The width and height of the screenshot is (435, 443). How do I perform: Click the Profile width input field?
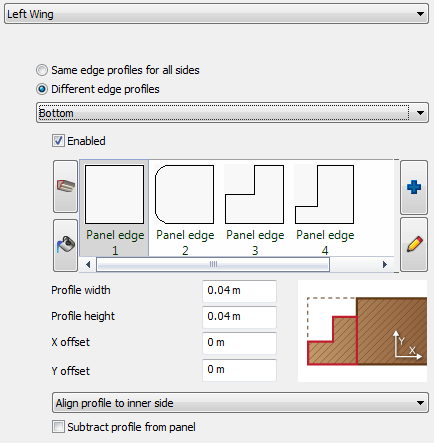coord(239,291)
